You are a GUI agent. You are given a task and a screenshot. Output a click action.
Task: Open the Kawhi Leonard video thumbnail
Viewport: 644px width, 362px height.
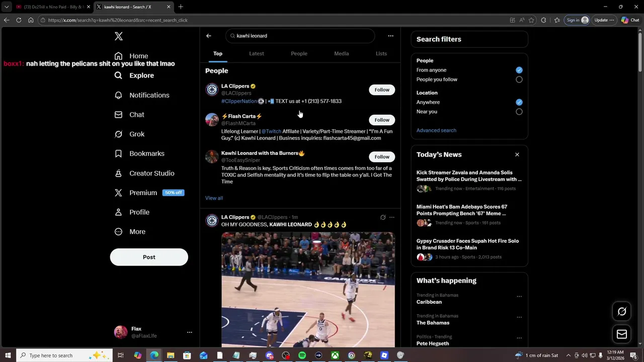tap(308, 290)
